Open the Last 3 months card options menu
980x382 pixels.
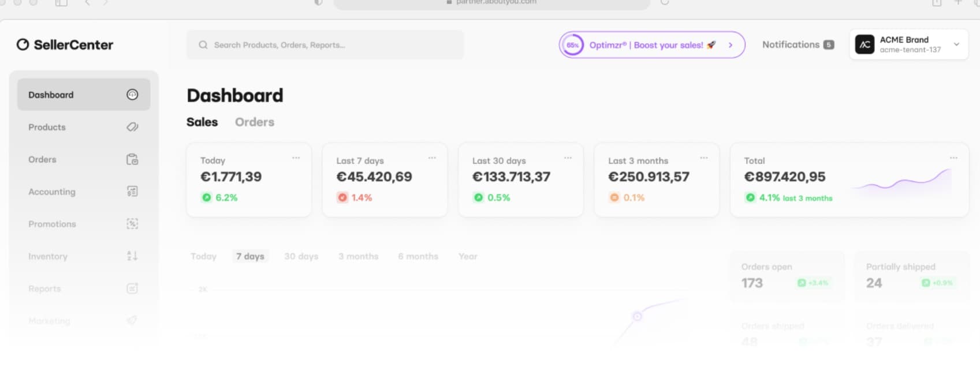coord(704,158)
